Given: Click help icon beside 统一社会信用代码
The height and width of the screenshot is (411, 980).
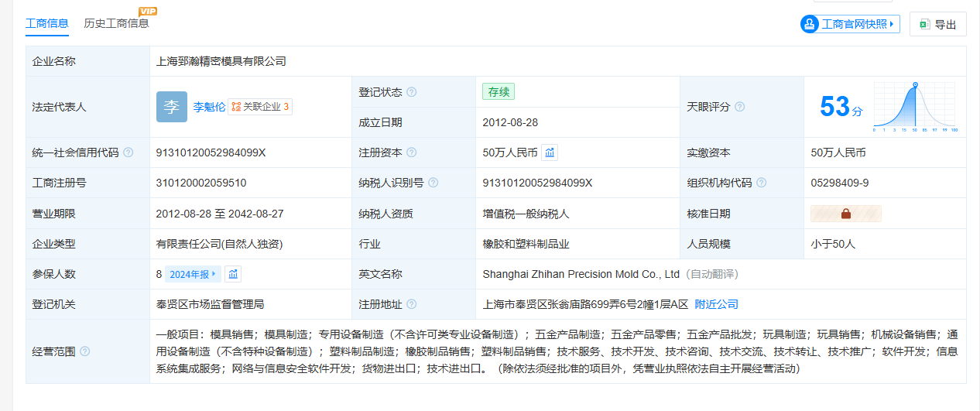Looking at the screenshot, I should point(128,152).
